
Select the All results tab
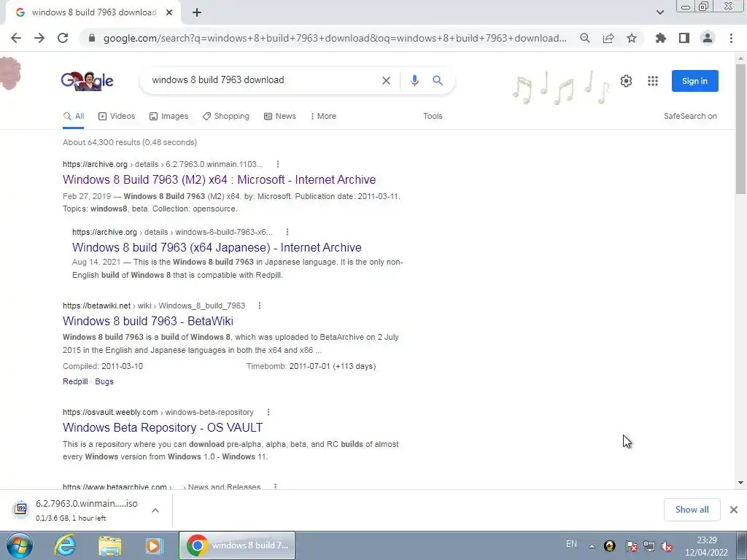[74, 116]
